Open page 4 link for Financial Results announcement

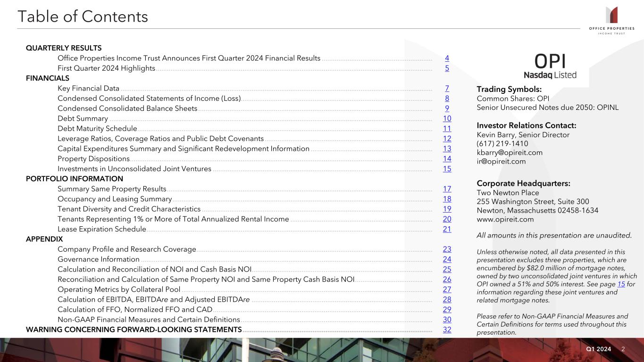point(447,58)
